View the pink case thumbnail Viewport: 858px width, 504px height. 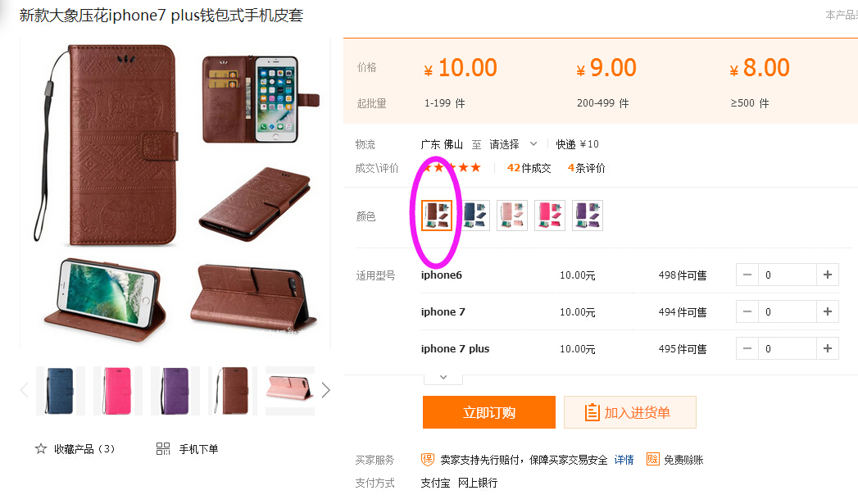click(x=118, y=391)
